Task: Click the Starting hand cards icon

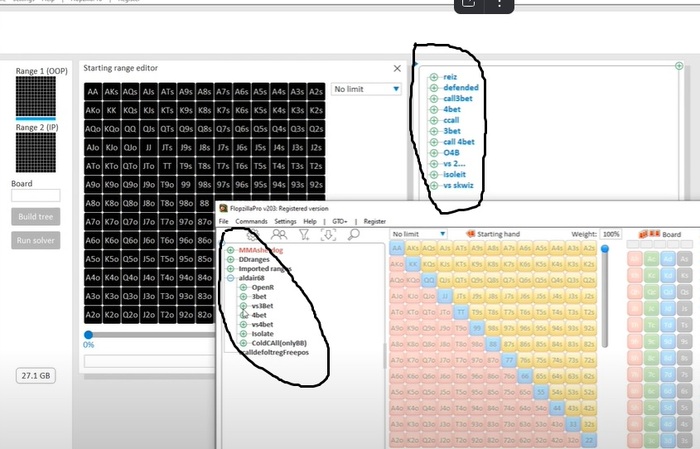Action: point(470,234)
